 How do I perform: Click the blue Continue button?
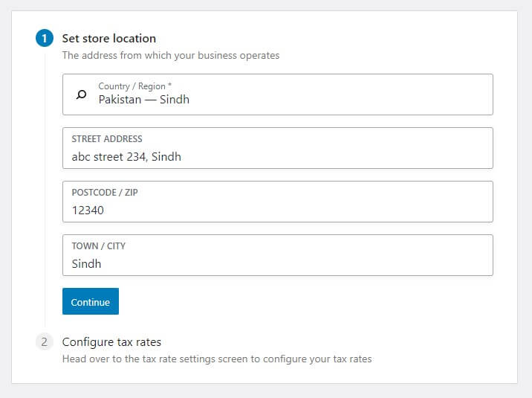click(91, 301)
